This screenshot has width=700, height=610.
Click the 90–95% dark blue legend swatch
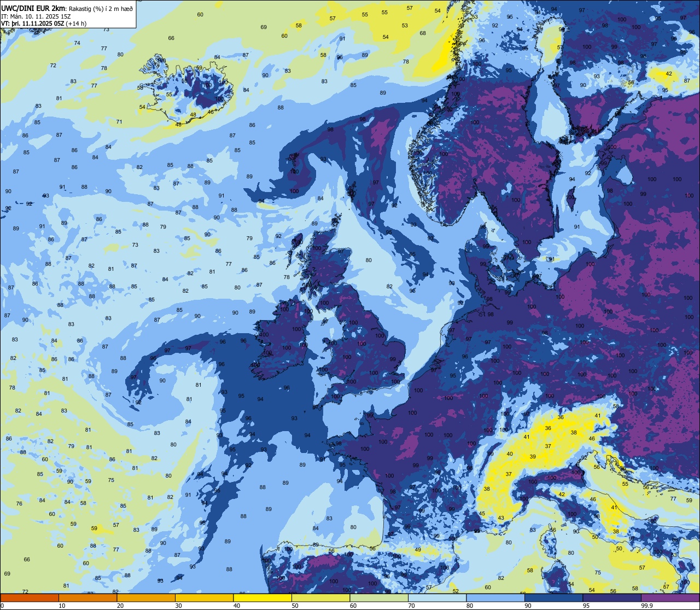(553, 597)
